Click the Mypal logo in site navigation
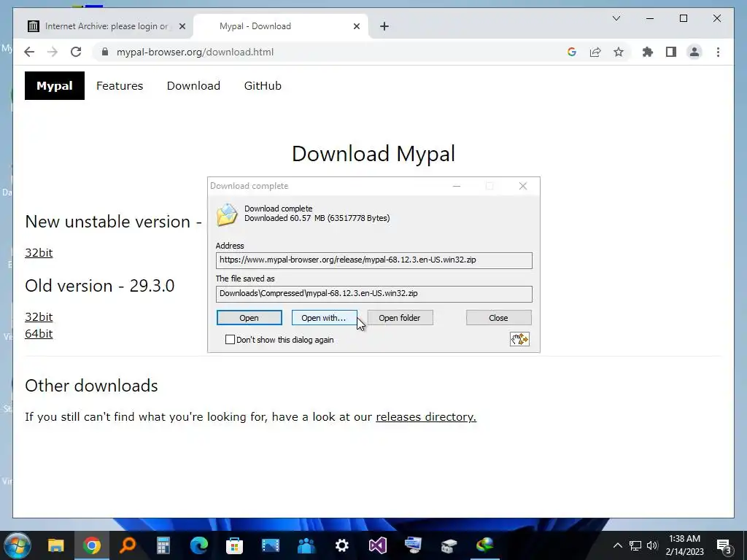The height and width of the screenshot is (560, 747). (x=54, y=86)
